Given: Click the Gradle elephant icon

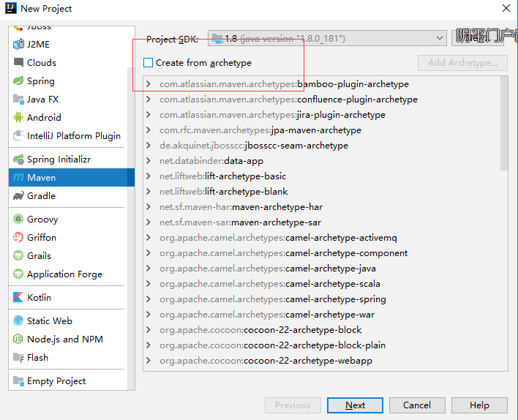Looking at the screenshot, I should [x=18, y=195].
